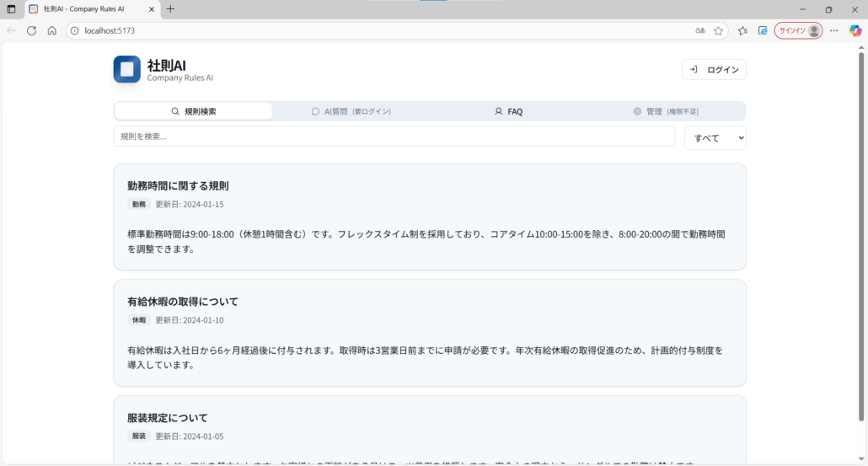868x466 pixels.
Task: Click the vertical page scrollbar
Action: [x=860, y=236]
